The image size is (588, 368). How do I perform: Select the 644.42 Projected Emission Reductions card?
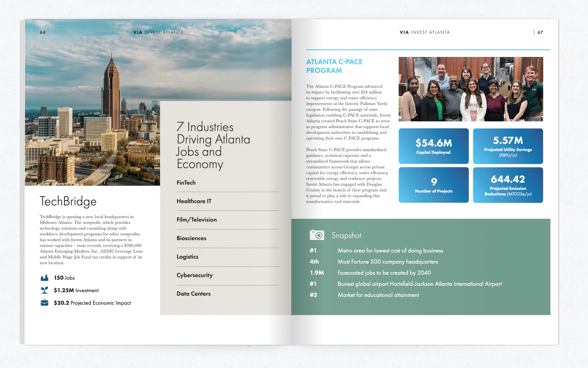click(x=508, y=185)
